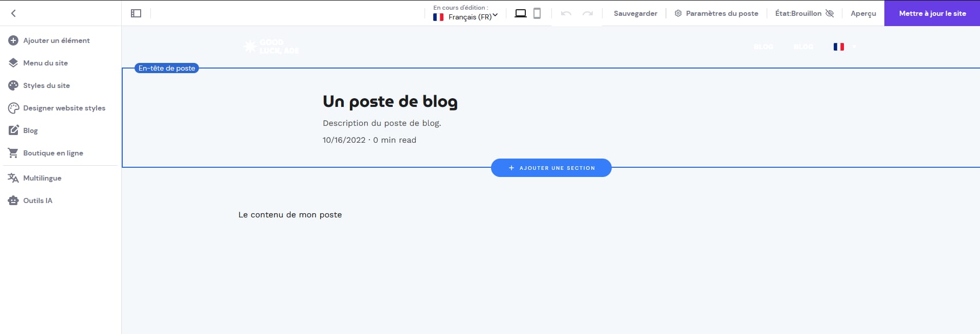Click Mettre à jour le site button
Viewport: 980px width, 334px height.
(x=932, y=13)
